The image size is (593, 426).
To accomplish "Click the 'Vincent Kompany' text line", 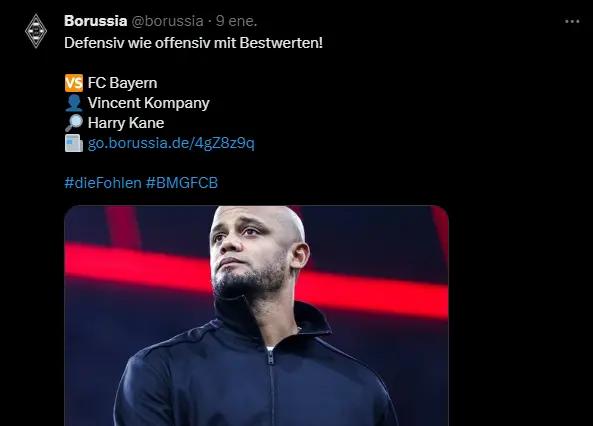I will pos(149,103).
